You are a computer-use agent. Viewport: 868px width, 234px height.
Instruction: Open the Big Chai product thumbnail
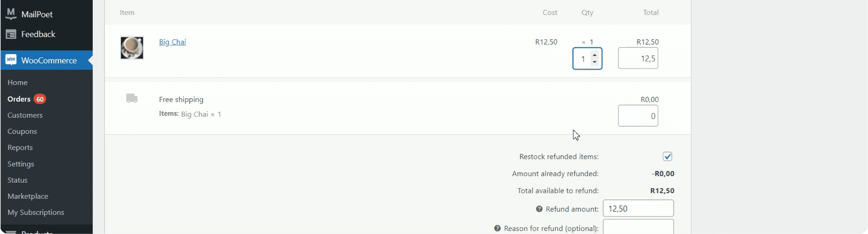coord(132,48)
